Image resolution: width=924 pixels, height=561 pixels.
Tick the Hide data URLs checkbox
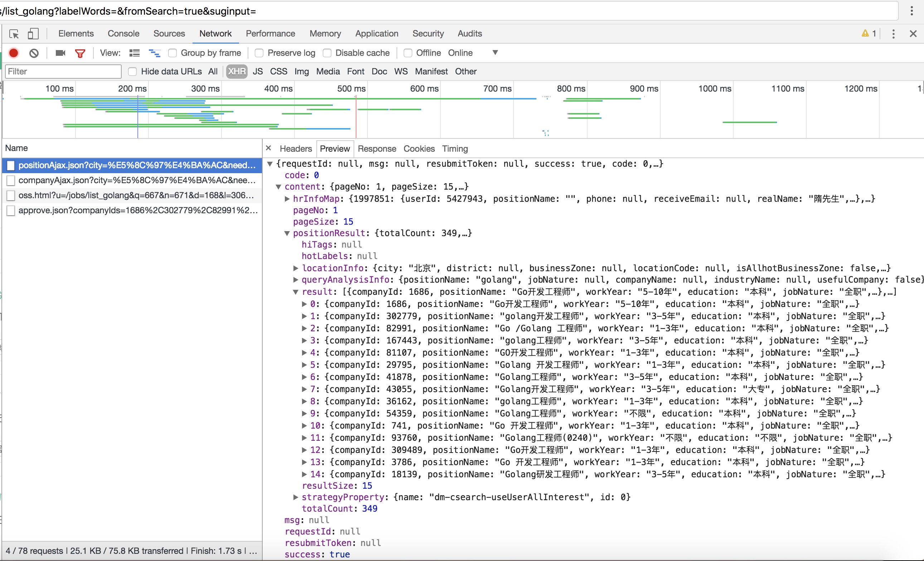click(132, 71)
